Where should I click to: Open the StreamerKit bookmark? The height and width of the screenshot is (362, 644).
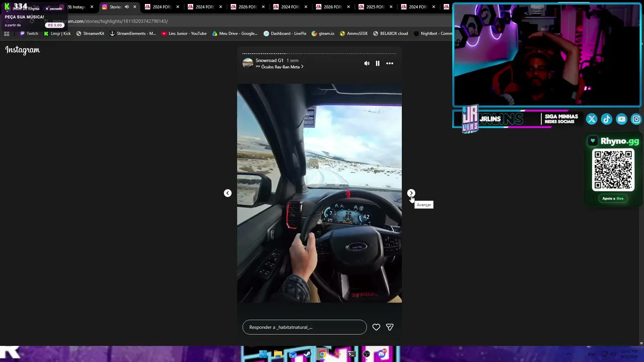click(90, 34)
